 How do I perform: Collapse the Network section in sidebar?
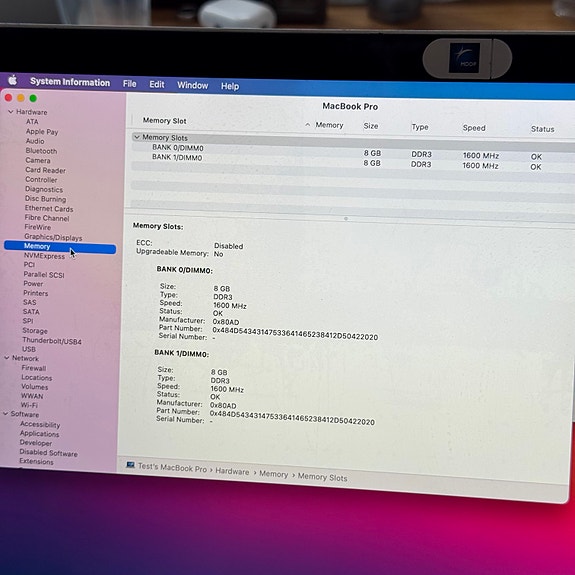(x=7, y=358)
